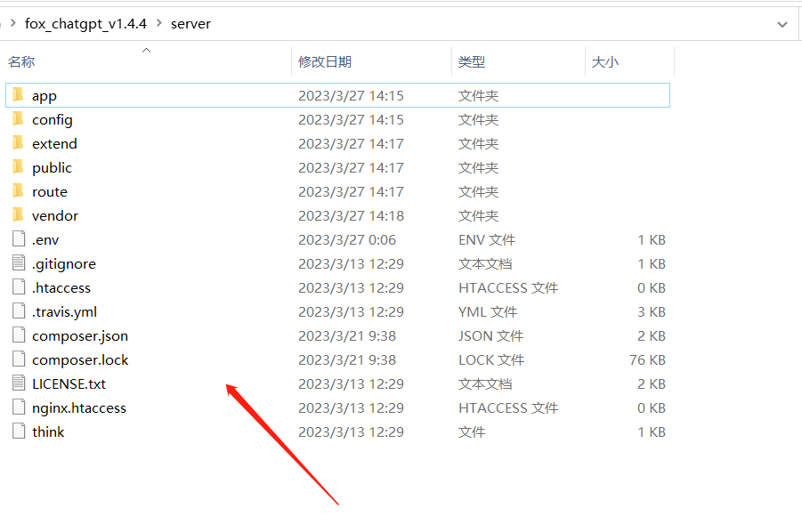Viewport: 802px width, 532px height.
Task: Open the public folder icon
Action: click(19, 167)
